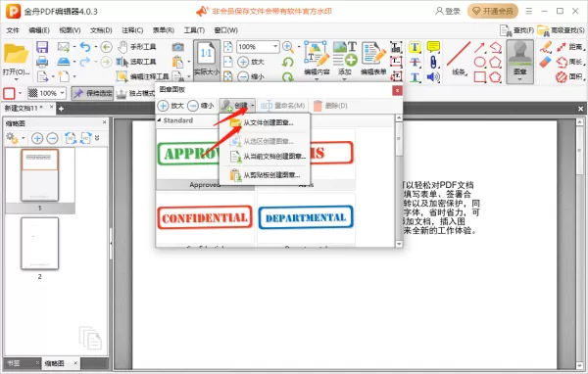Take a snapshot with camera icon
The image size is (588, 374).
click(177, 47)
